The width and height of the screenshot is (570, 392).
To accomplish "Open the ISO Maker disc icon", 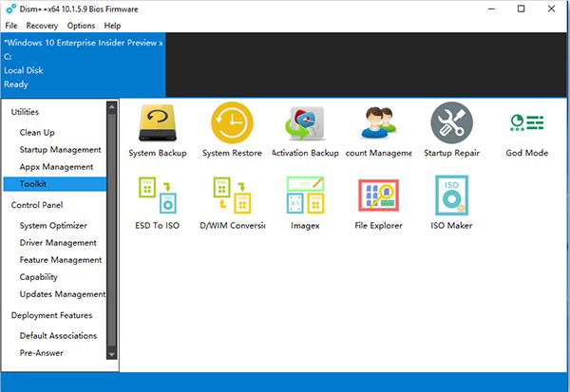I will point(452,196).
